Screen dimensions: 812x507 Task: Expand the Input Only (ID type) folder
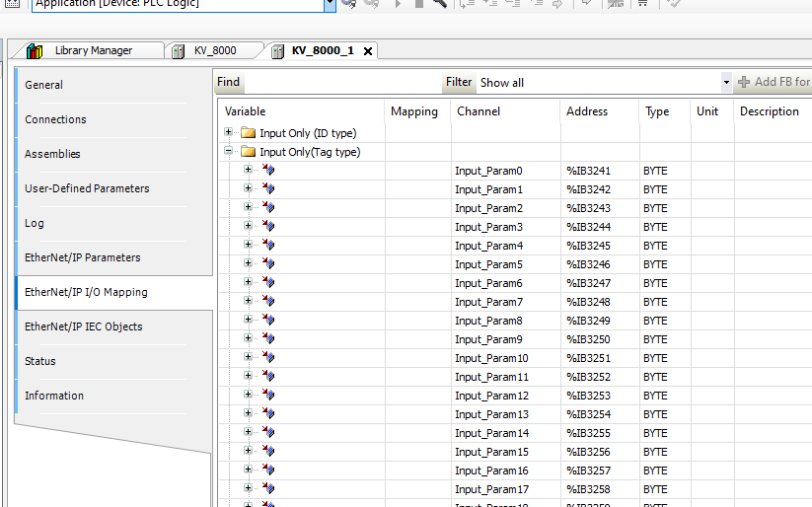pos(228,132)
